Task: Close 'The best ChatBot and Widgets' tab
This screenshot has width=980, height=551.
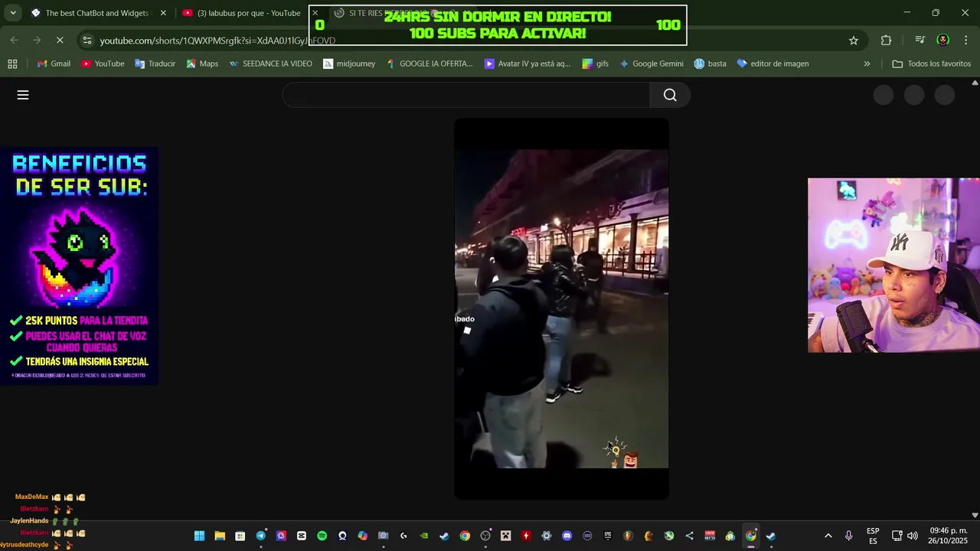Action: pos(163,13)
